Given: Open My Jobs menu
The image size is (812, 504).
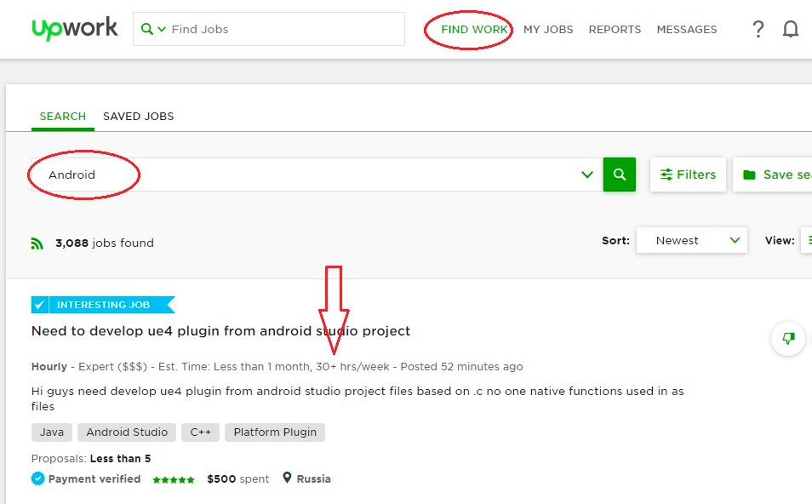Looking at the screenshot, I should [x=548, y=30].
